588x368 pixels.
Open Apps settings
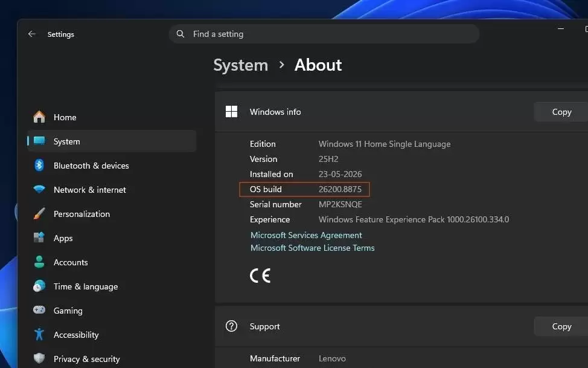pyautogui.click(x=112, y=237)
